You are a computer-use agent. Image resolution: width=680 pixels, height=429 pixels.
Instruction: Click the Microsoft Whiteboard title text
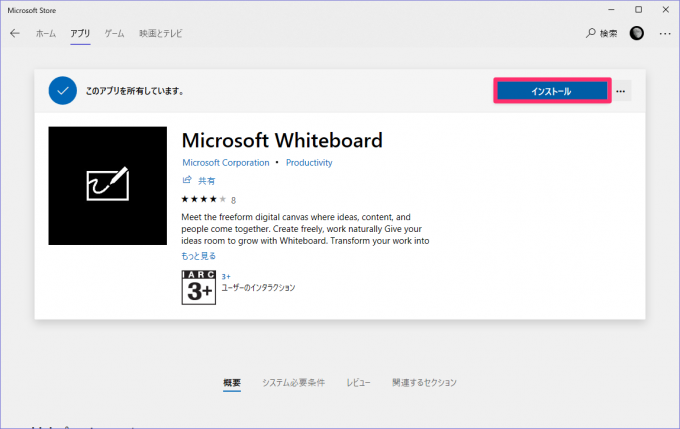tap(282, 141)
